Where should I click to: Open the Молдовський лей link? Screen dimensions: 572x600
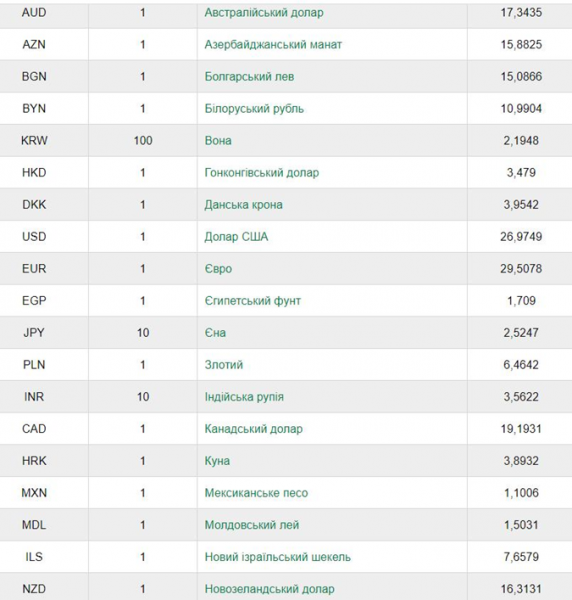coord(252,525)
